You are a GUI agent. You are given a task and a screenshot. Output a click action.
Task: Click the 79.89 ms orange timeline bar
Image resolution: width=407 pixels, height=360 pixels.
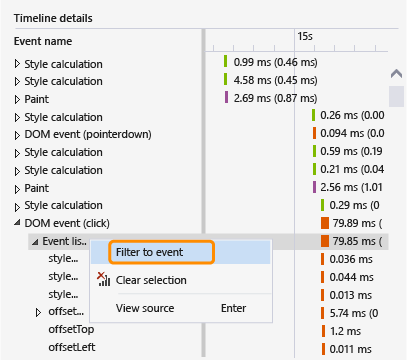[x=325, y=223]
